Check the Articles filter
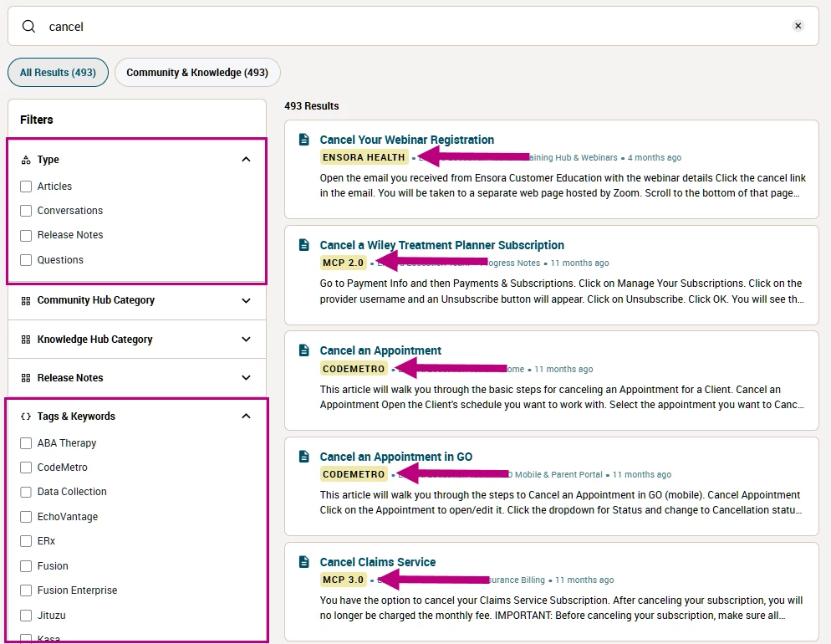 [25, 187]
